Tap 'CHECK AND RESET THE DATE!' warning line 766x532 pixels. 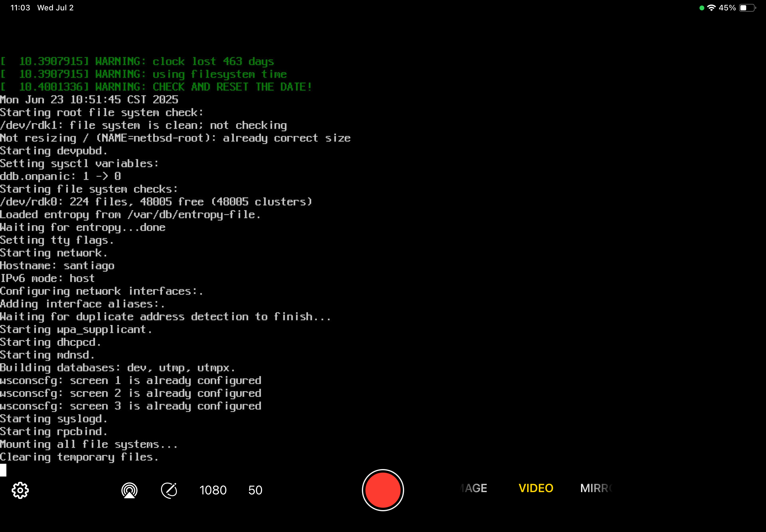(232, 87)
